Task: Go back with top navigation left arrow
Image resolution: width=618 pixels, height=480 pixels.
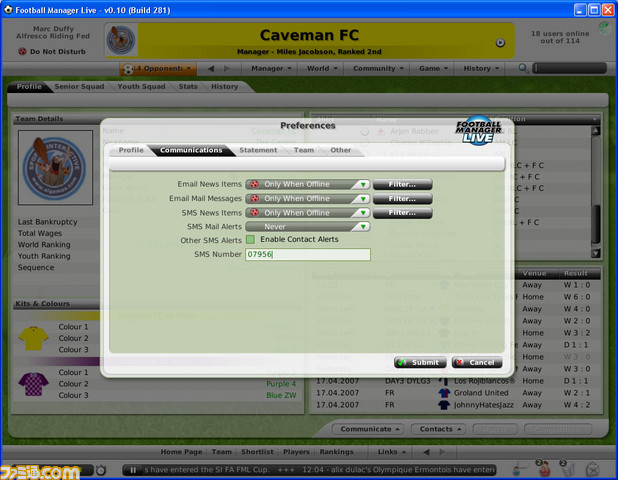Action: (211, 69)
